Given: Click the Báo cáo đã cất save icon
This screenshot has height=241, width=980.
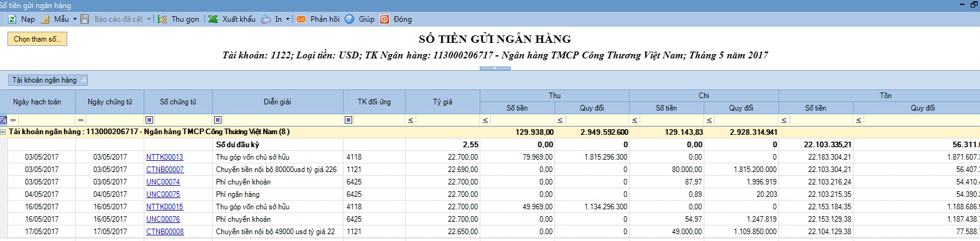Looking at the screenshot, I should point(85,19).
